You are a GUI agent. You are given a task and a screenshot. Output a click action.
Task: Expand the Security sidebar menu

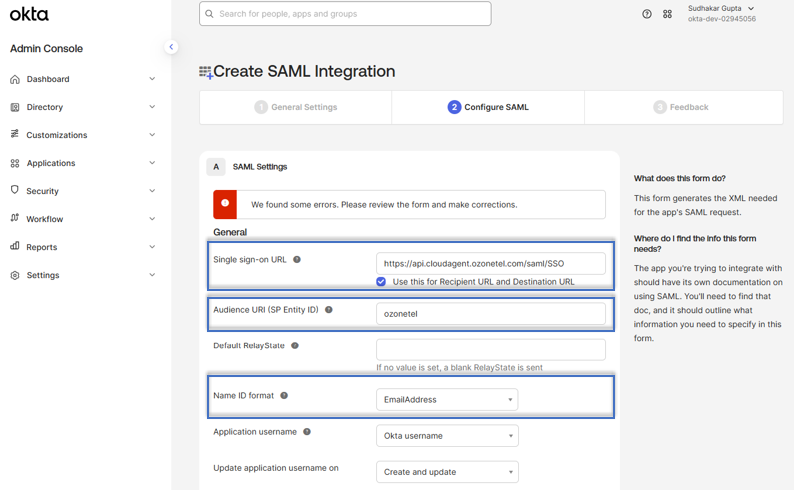[x=82, y=191]
